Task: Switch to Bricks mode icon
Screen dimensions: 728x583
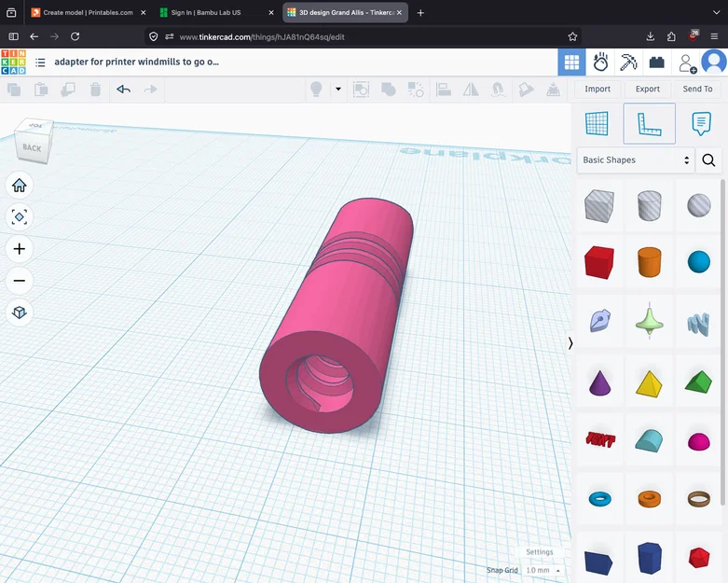Action: click(656, 62)
